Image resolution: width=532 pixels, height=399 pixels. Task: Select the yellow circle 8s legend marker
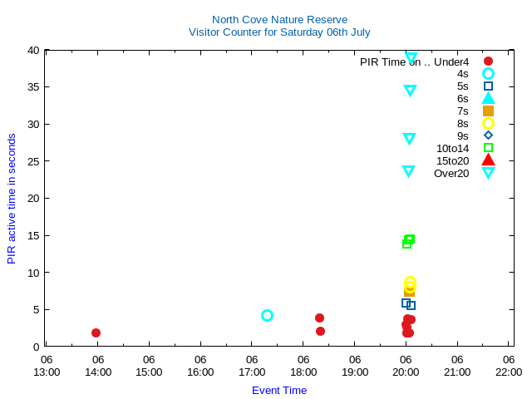488,123
